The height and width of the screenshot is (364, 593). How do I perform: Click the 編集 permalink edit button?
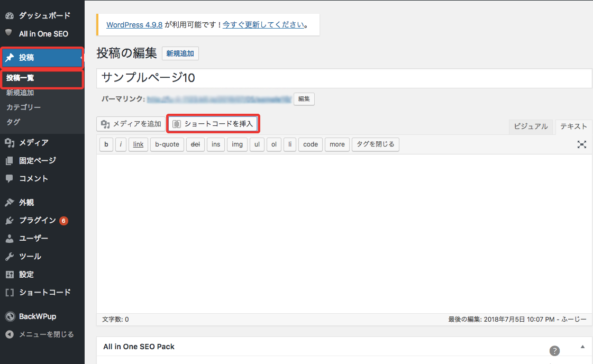(x=304, y=99)
